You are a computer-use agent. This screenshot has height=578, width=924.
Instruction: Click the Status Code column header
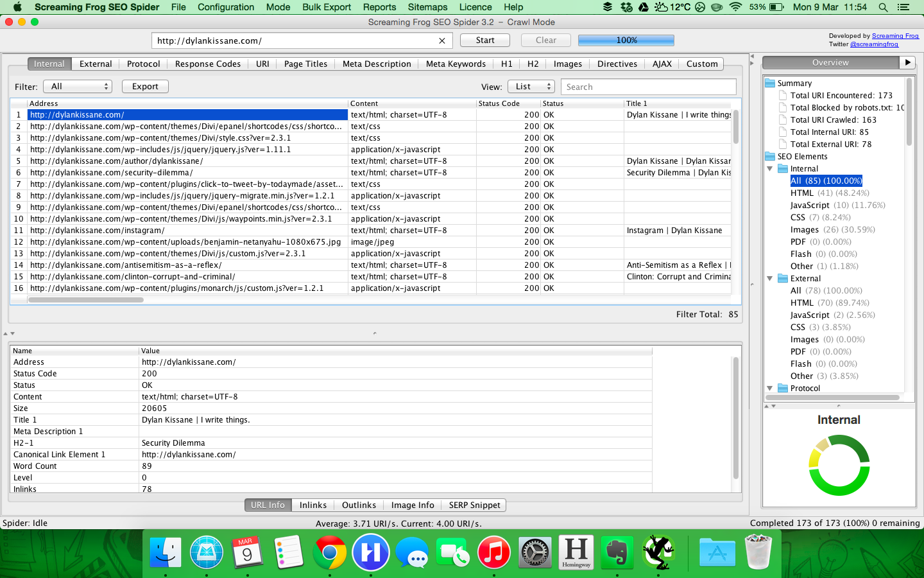point(508,103)
